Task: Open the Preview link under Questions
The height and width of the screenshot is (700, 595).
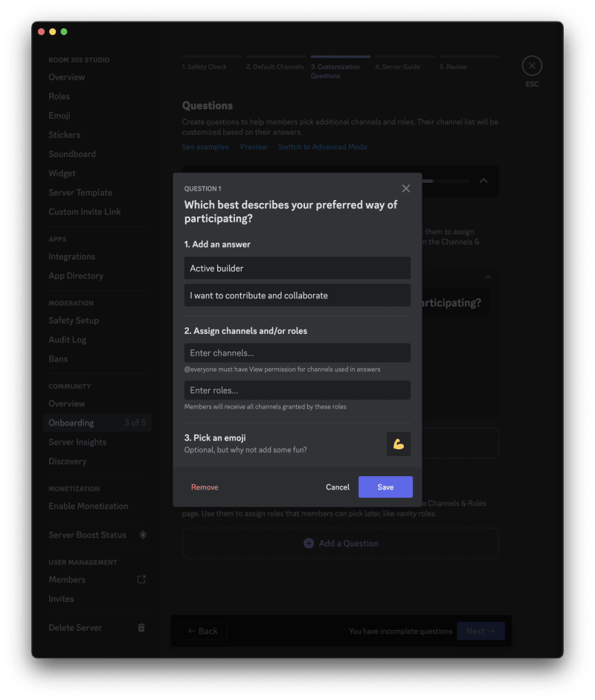Action: (x=253, y=147)
